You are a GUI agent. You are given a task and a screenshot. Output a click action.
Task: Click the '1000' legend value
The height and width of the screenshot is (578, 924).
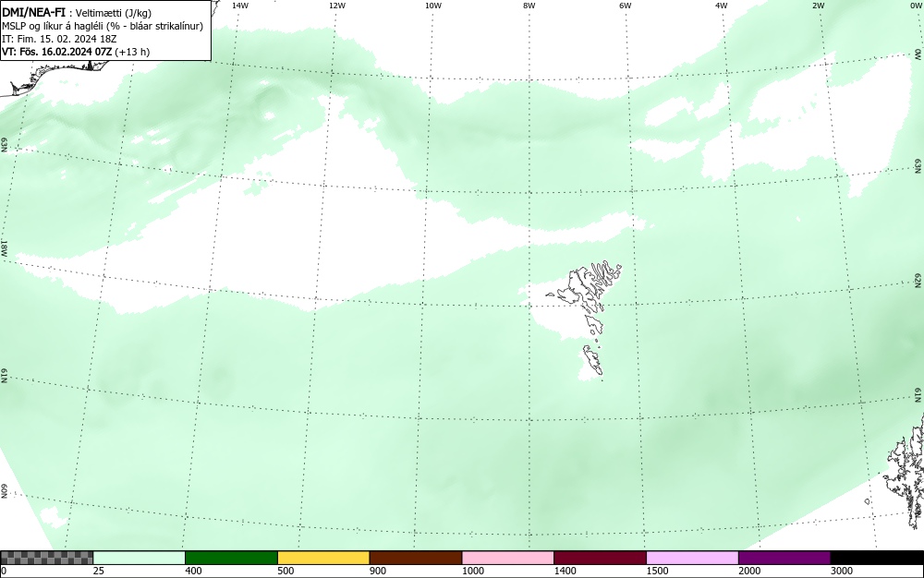(473, 571)
